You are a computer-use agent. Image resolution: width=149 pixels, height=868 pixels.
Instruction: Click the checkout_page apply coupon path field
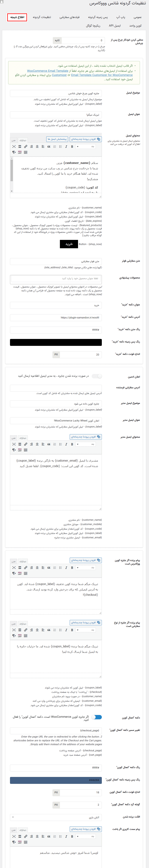[56, 731]
